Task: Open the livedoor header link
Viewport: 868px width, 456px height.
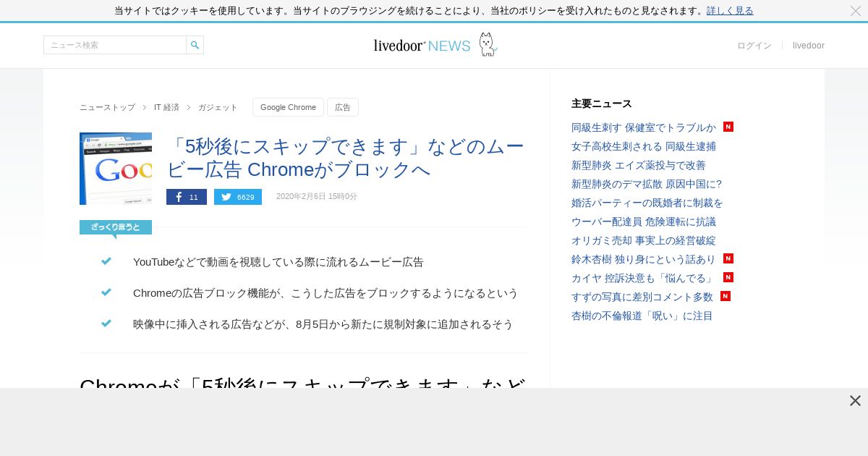Action: pos(809,46)
